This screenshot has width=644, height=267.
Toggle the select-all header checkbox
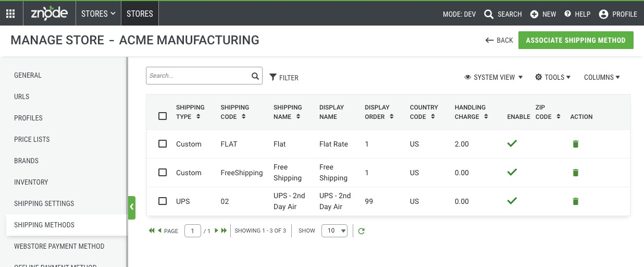click(x=163, y=116)
